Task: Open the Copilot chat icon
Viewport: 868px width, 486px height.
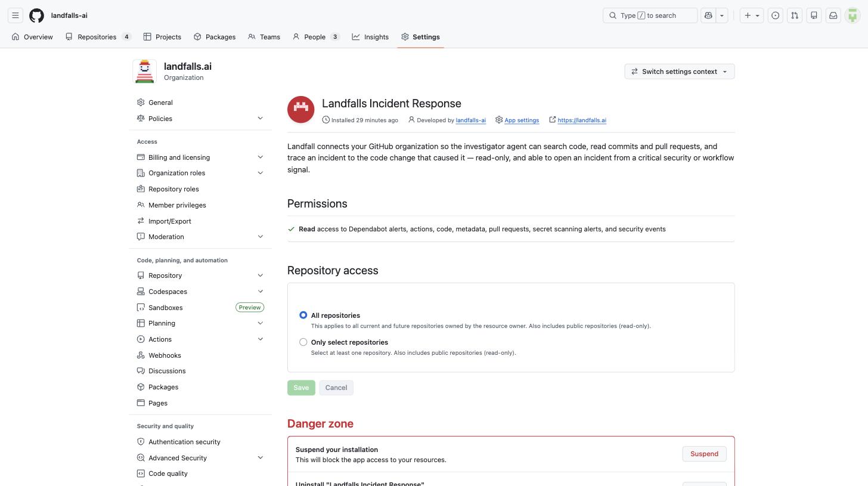Action: click(708, 16)
